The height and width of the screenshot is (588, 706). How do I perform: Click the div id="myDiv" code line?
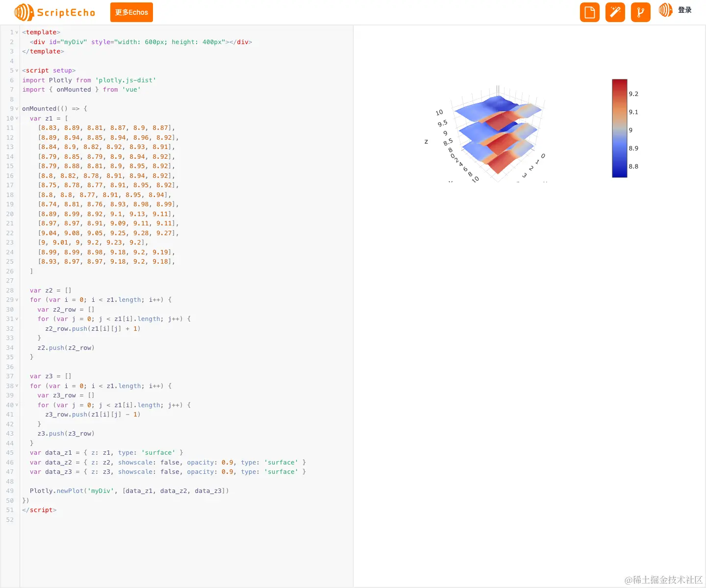(141, 42)
